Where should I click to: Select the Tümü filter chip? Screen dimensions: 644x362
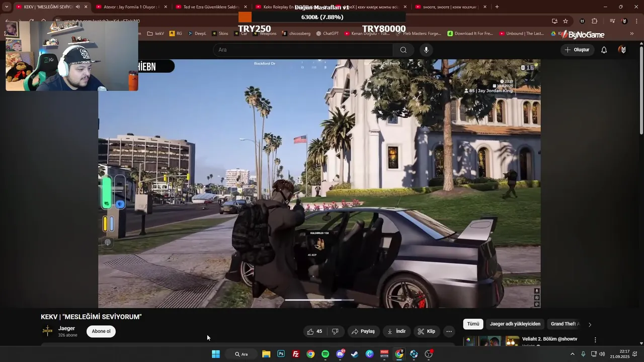click(473, 324)
